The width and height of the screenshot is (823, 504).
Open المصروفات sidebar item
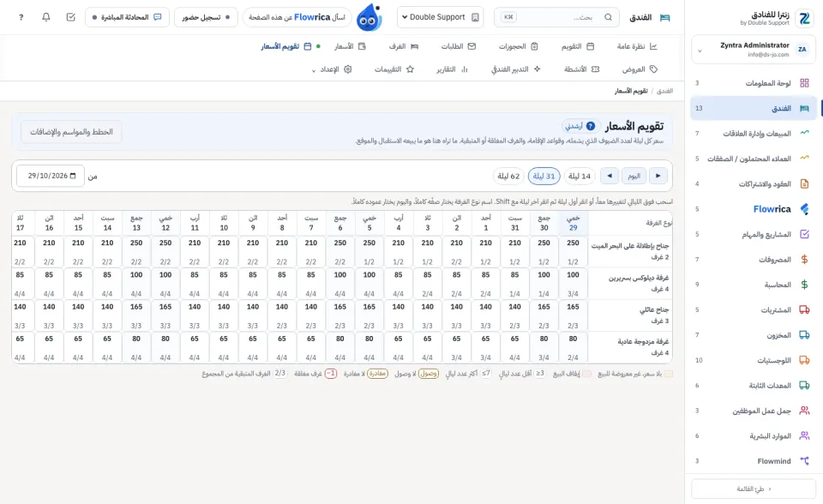(x=754, y=260)
